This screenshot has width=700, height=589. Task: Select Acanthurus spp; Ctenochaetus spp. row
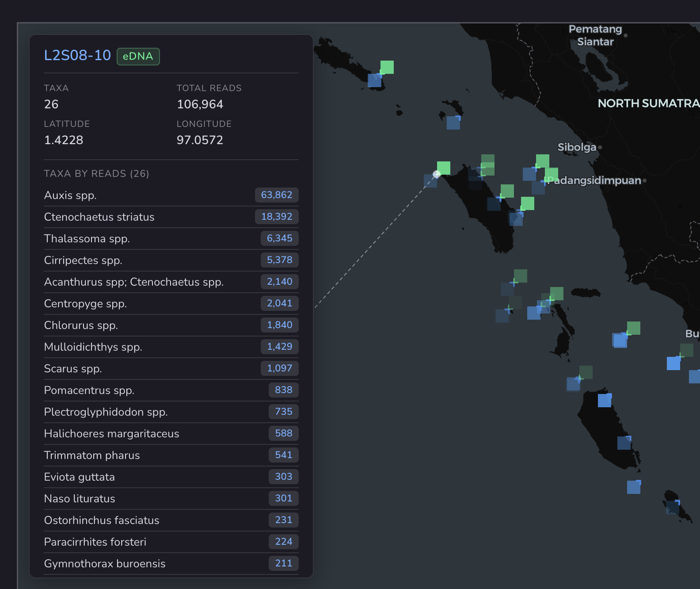(x=171, y=282)
